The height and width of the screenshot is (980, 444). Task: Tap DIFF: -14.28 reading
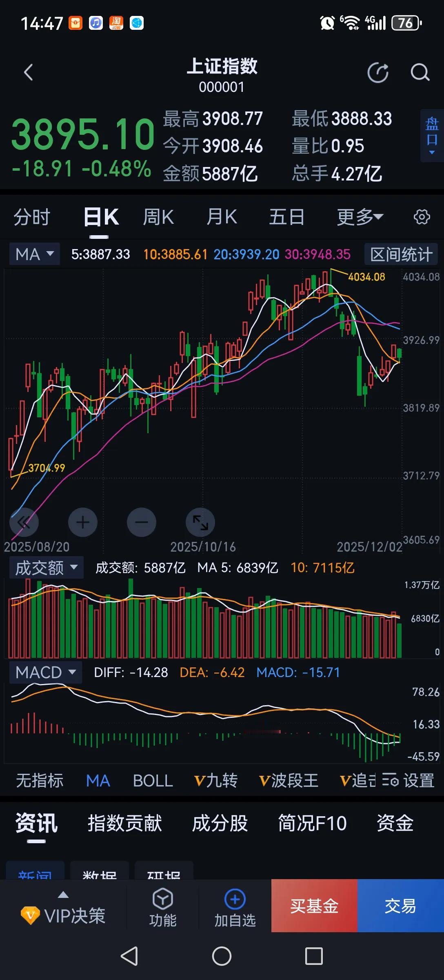click(x=131, y=673)
